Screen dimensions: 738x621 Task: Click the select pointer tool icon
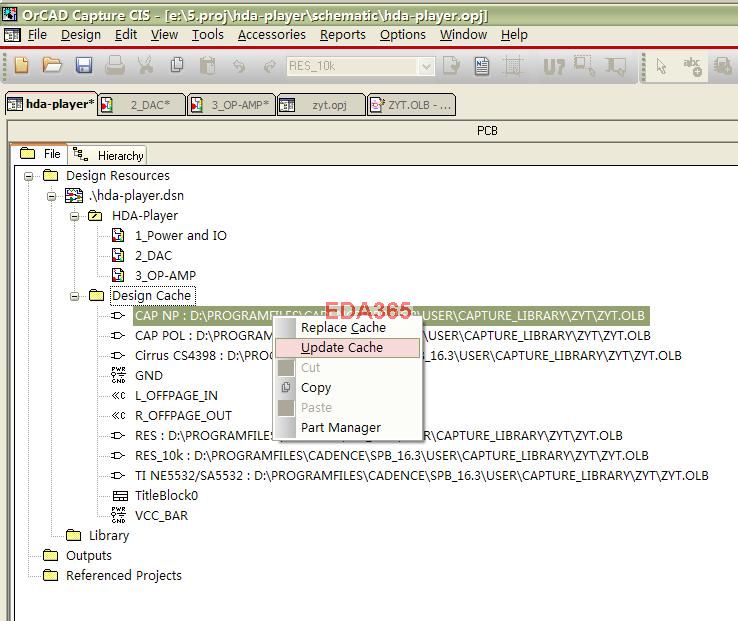pos(661,66)
